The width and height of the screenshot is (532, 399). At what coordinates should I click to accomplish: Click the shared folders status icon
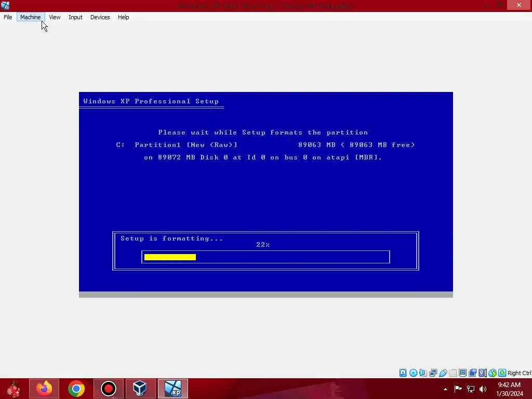tap(453, 373)
